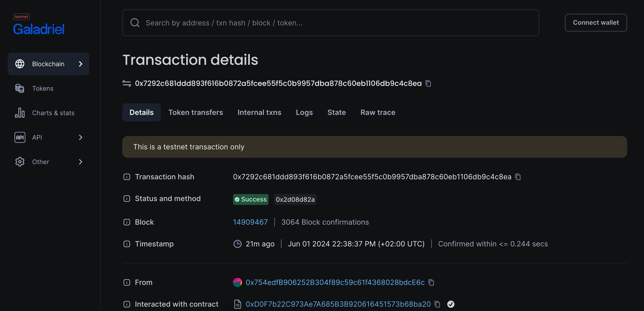The width and height of the screenshot is (644, 311).
Task: Click Confirmed within <= 0.244 secs text
Action: 493,244
